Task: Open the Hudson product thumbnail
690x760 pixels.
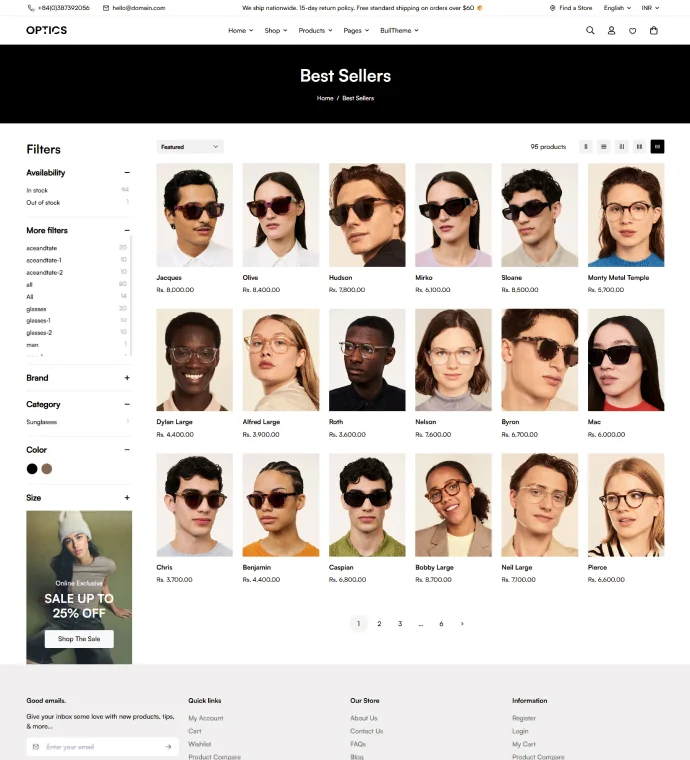Action: point(367,215)
